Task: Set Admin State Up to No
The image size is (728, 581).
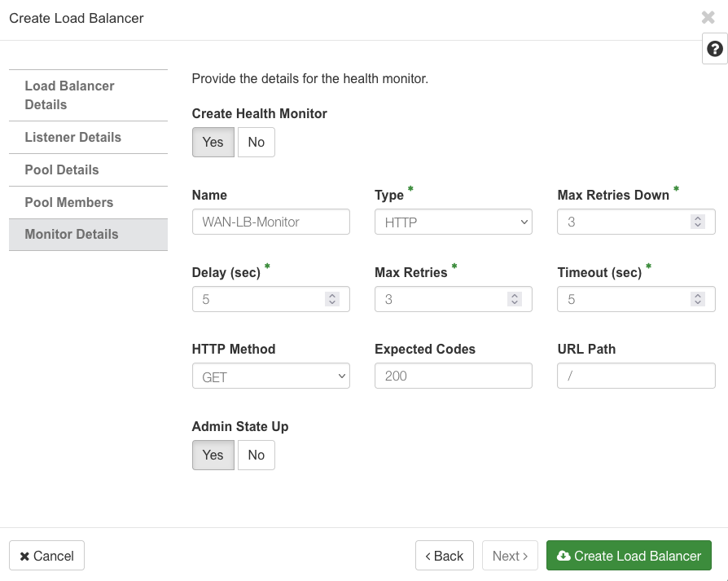Action: 256,455
